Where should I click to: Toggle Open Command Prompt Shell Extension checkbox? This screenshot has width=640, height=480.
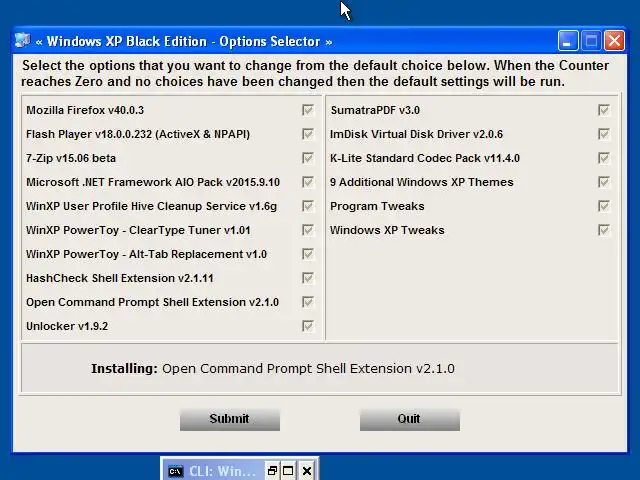coord(308,302)
